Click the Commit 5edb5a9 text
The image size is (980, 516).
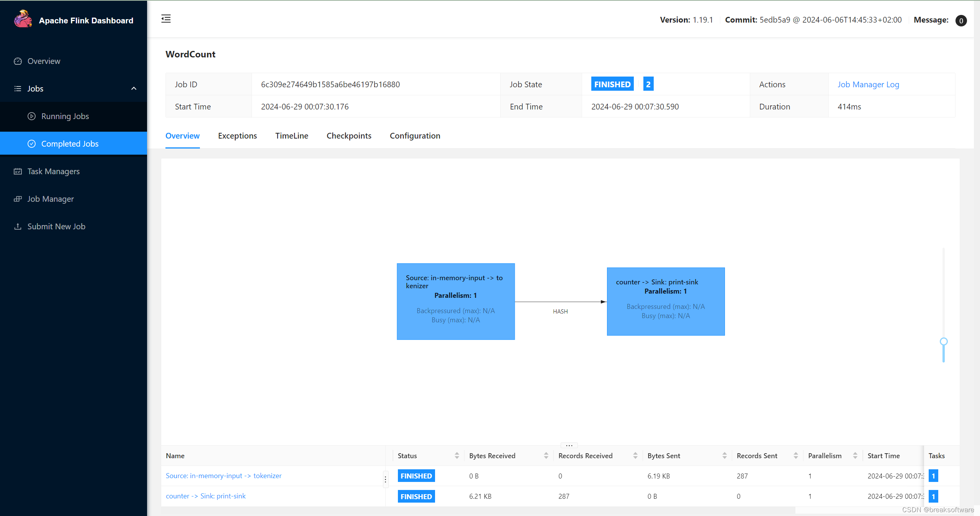pyautogui.click(x=813, y=20)
